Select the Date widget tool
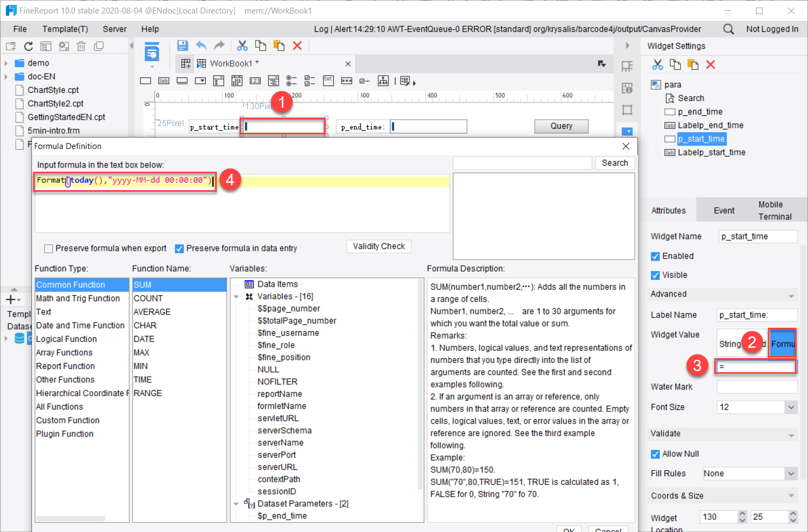 [x=237, y=80]
